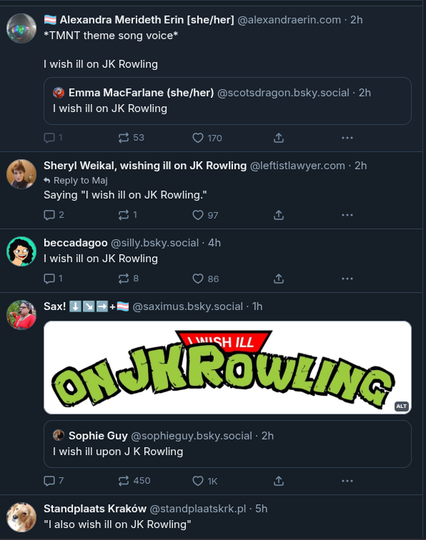Like the Sax! post with 1K likes
Image resolution: width=426 pixels, height=540 pixels.
[x=205, y=481]
